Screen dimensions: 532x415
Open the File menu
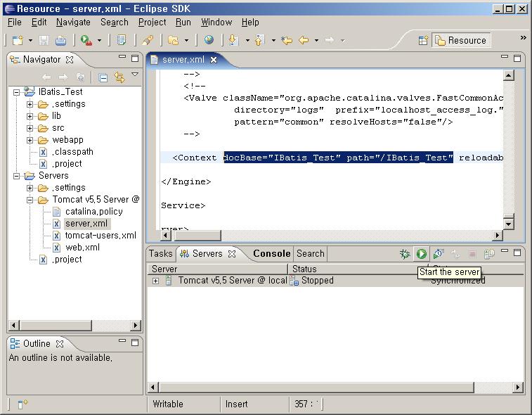click(x=15, y=23)
